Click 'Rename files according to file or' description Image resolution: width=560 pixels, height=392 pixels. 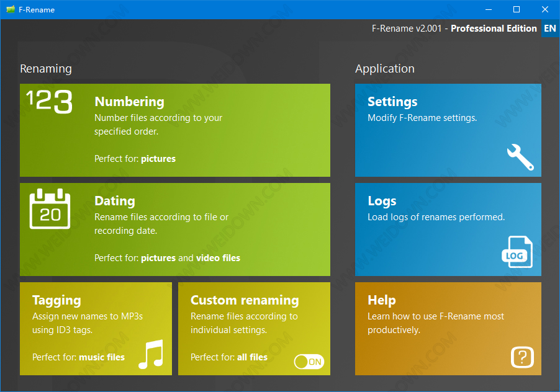click(161, 224)
